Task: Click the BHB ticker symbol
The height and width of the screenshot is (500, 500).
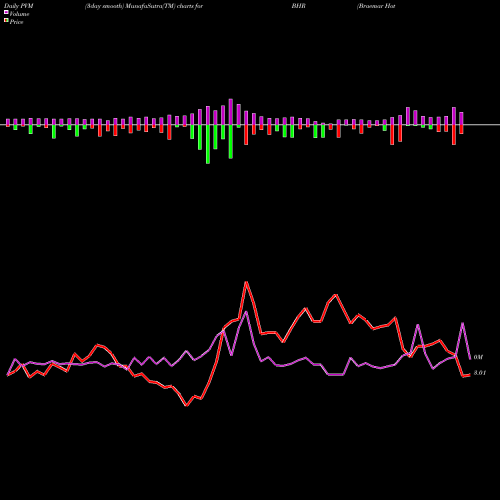Action: pyautogui.click(x=298, y=6)
